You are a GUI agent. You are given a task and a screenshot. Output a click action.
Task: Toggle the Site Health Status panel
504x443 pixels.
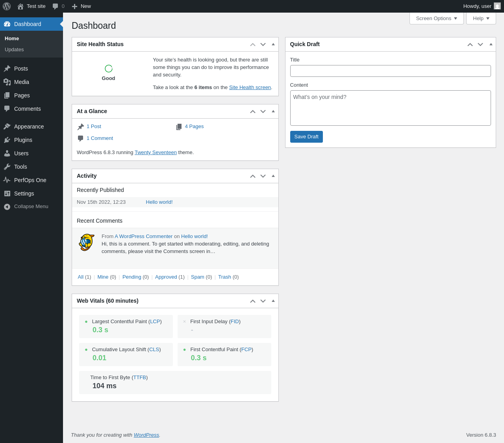[x=273, y=44]
